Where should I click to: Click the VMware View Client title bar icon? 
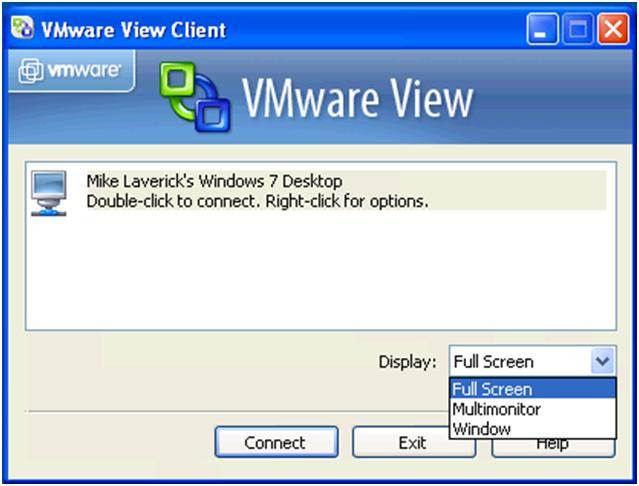[x=22, y=28]
